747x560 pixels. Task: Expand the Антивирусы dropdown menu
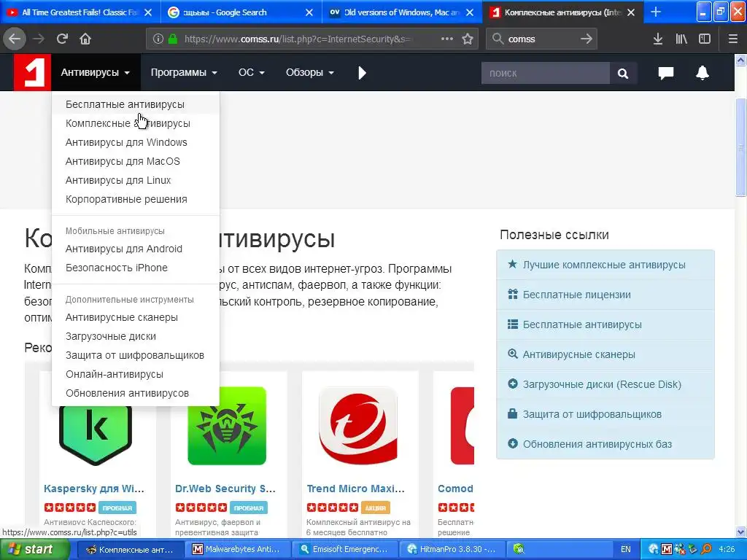(95, 72)
